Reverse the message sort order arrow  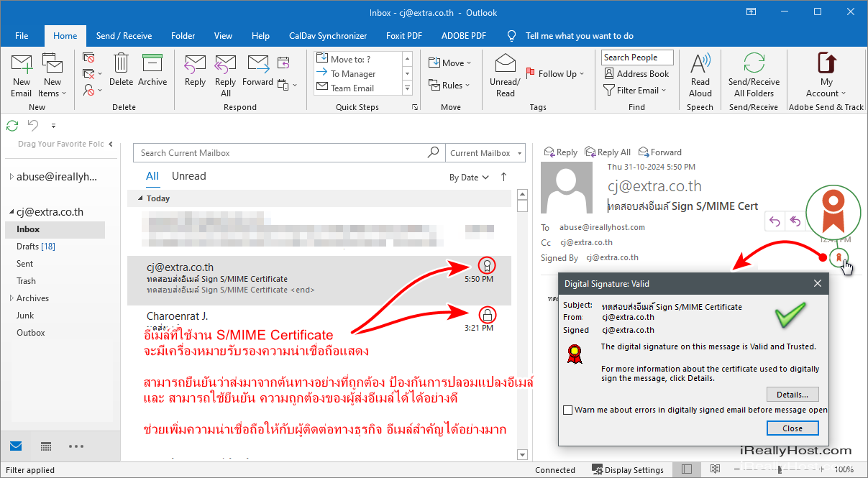[x=503, y=177]
